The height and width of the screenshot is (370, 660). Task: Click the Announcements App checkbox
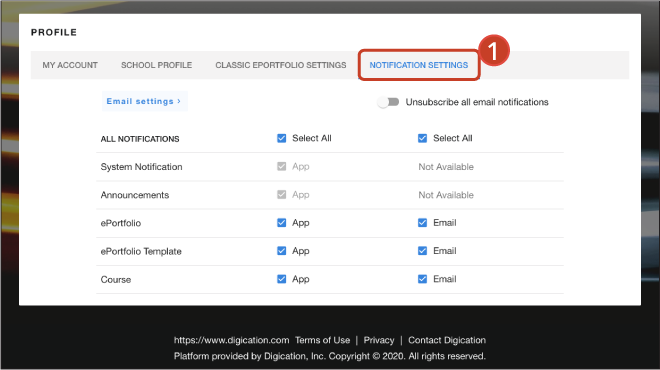(x=282, y=194)
